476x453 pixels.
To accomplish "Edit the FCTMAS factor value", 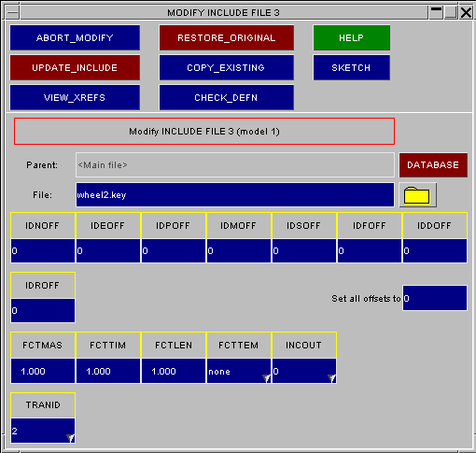I will pyautogui.click(x=43, y=371).
